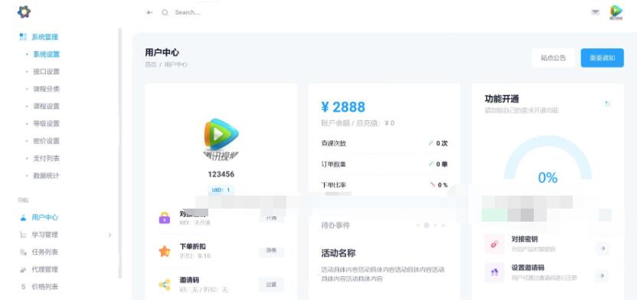Open the 对接密钥 arrow button
The width and height of the screenshot is (644, 306).
603,248
